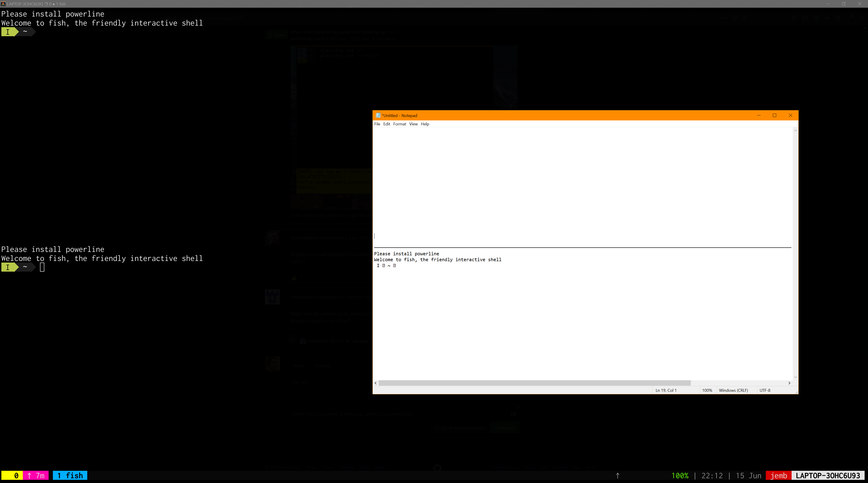Click the Alacritty icon in the title bar
868x483 pixels.
[3, 4]
